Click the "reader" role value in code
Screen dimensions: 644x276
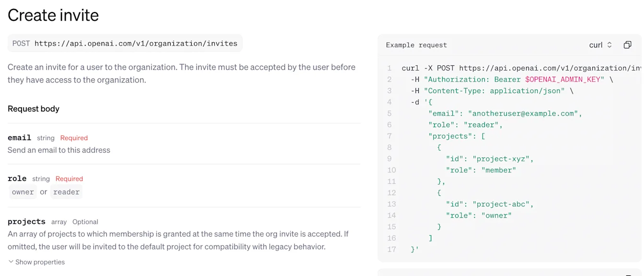(481, 125)
